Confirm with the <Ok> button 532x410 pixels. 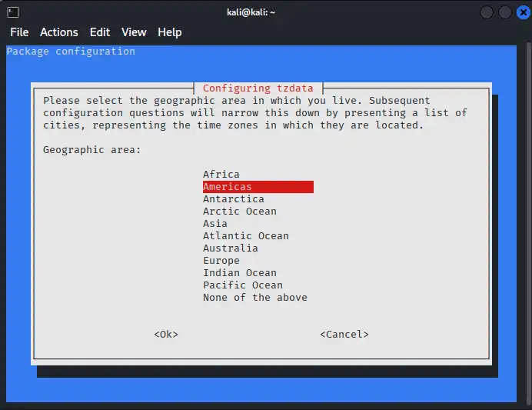tap(166, 335)
